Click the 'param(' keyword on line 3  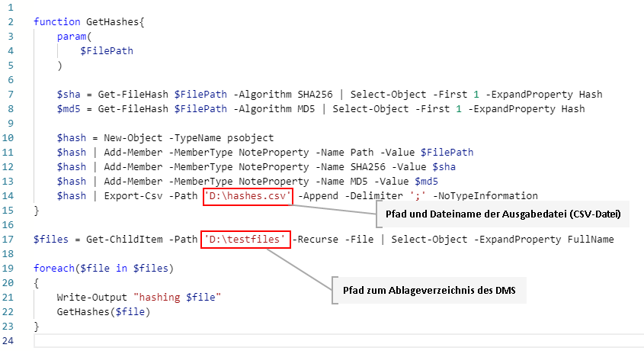pos(75,37)
